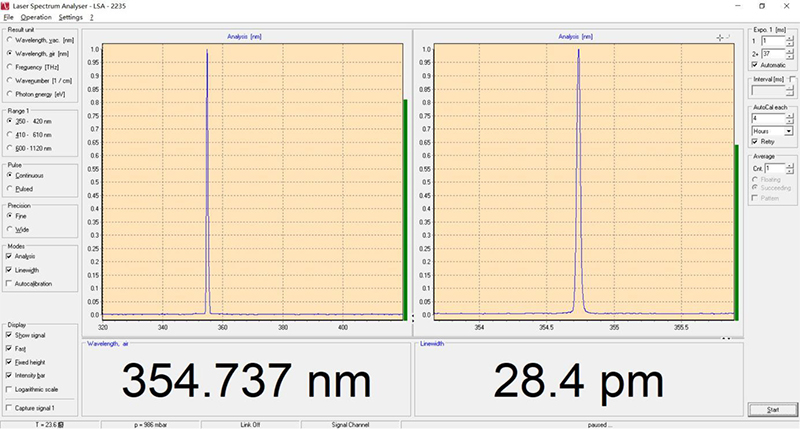Click the temperature status bar indicator icon

(x=60, y=424)
